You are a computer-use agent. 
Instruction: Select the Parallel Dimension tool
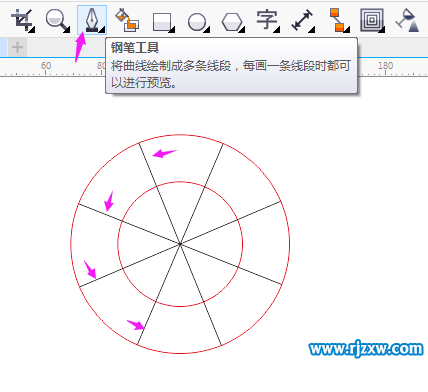(303, 21)
